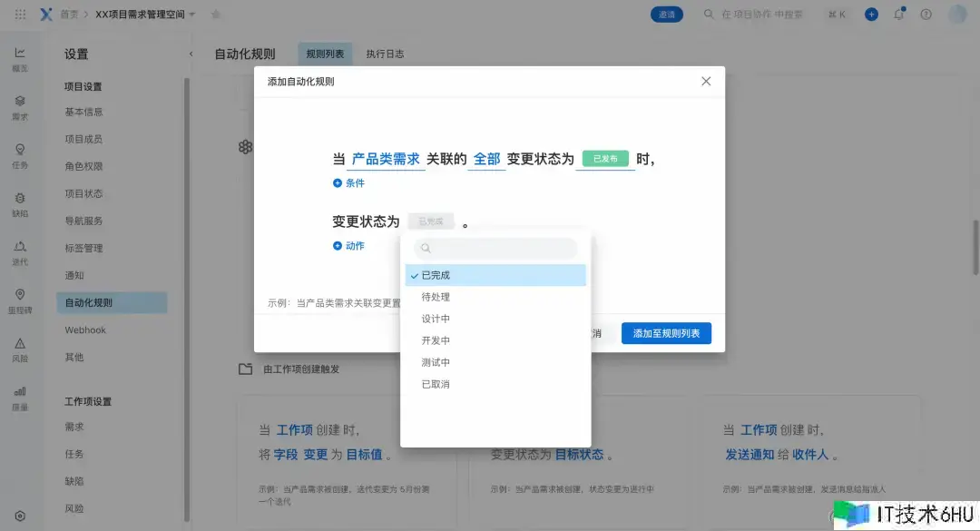Click the blue plus create icon
This screenshot has height=531, width=980.
pos(871,15)
